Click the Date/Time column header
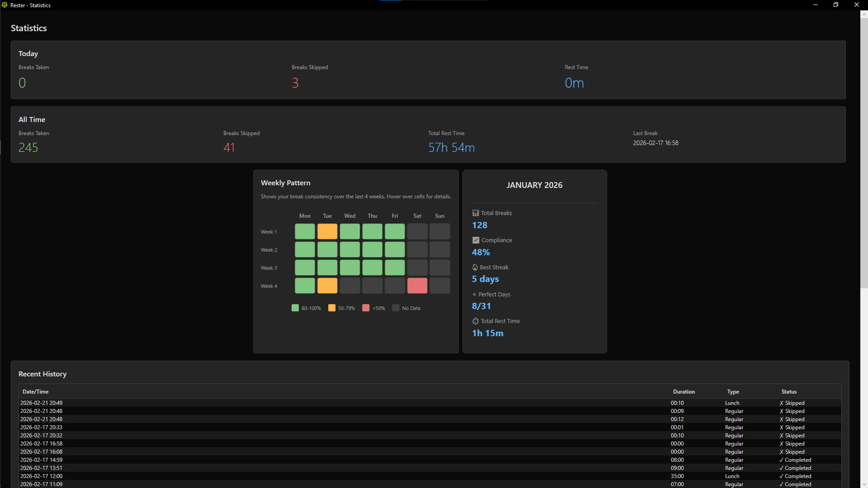The width and height of the screenshot is (868, 488). point(36,392)
